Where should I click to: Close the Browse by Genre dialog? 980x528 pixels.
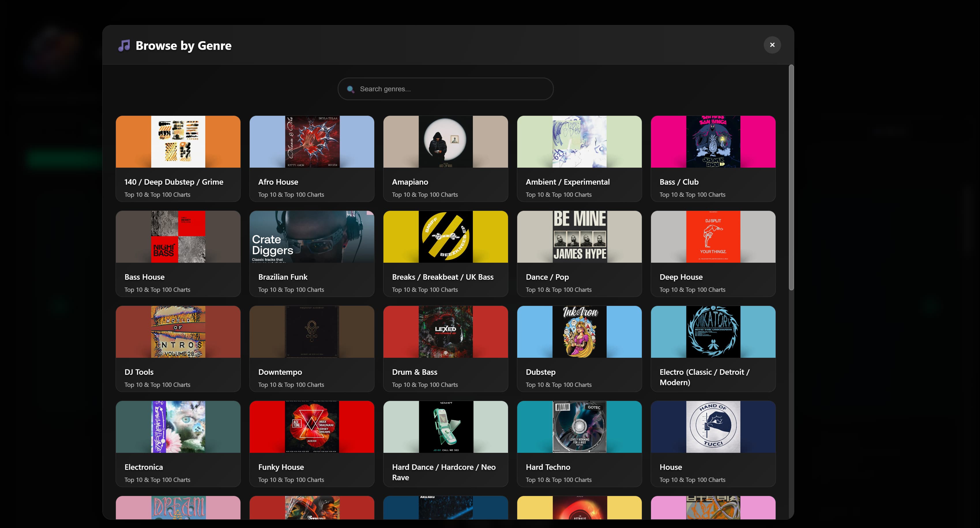point(772,45)
